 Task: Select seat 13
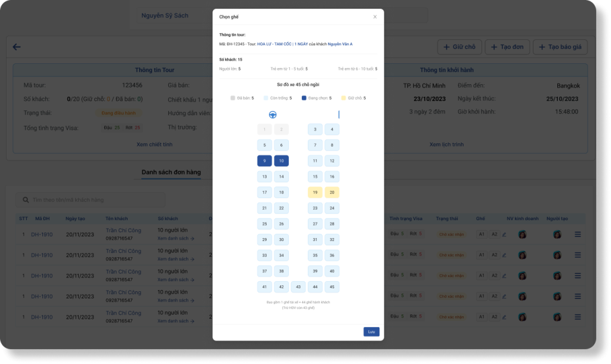(x=264, y=177)
